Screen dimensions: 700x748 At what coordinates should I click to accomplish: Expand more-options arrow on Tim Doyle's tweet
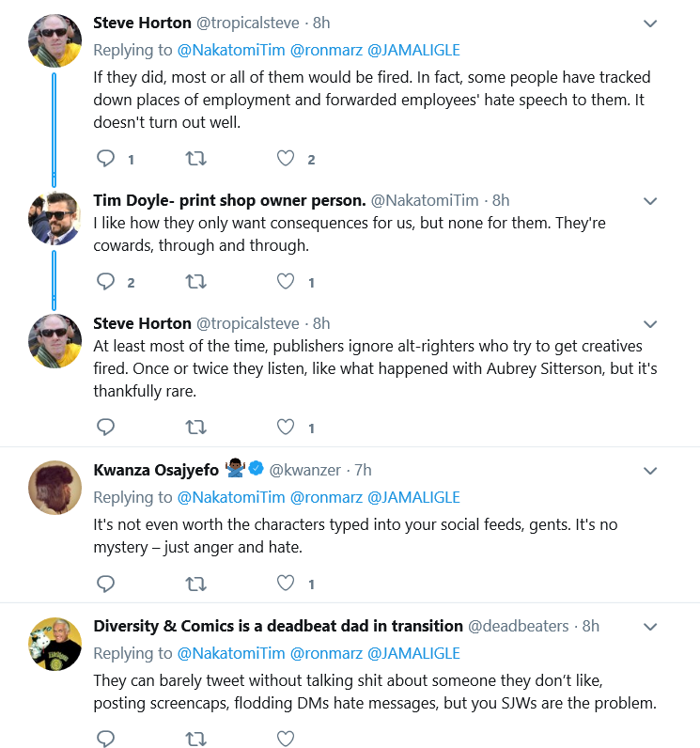pyautogui.click(x=650, y=201)
